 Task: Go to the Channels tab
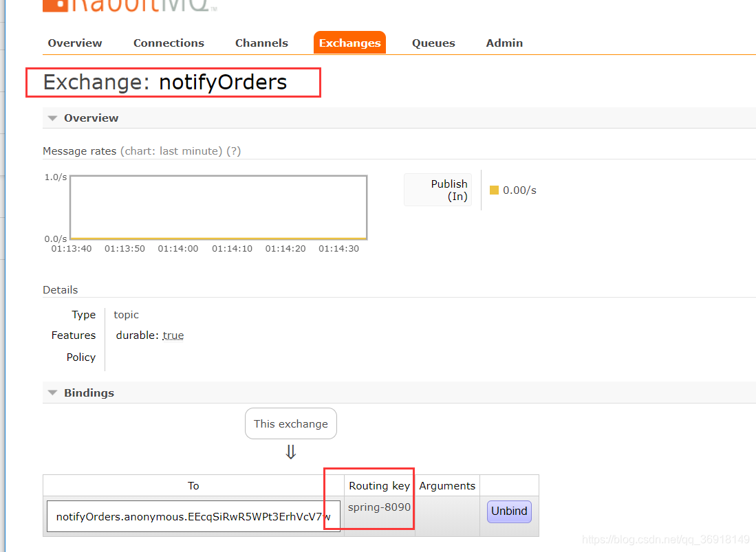click(x=261, y=43)
